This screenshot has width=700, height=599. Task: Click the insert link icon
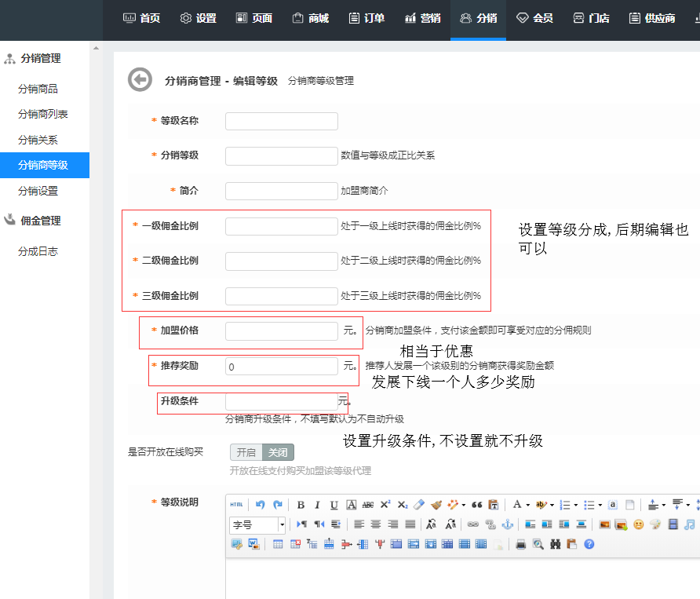(472, 524)
